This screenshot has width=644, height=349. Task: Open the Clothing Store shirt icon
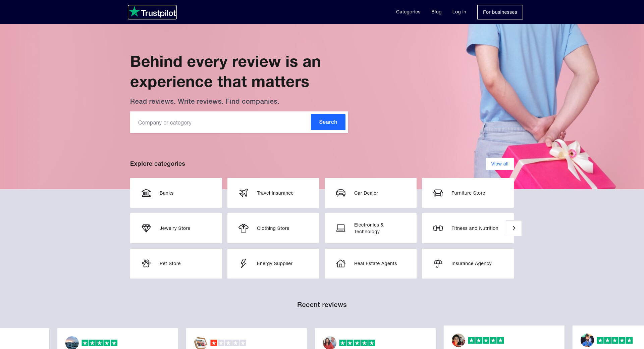(244, 228)
